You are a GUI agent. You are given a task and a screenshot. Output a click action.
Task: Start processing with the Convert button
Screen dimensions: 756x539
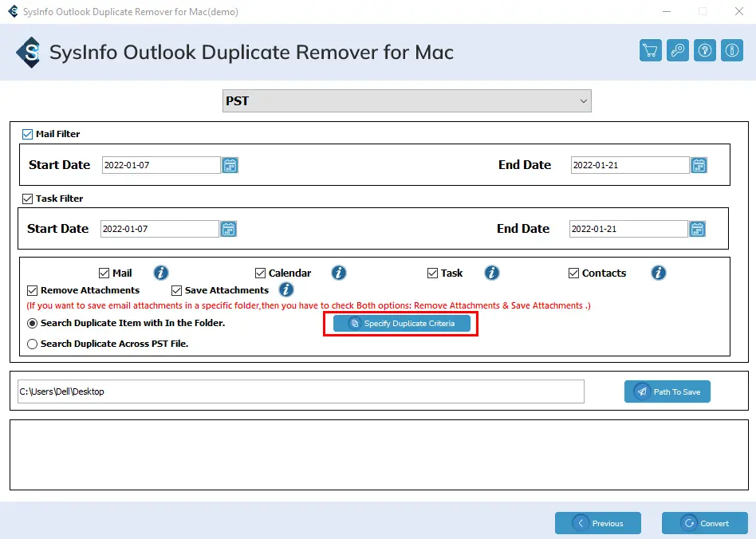(704, 523)
